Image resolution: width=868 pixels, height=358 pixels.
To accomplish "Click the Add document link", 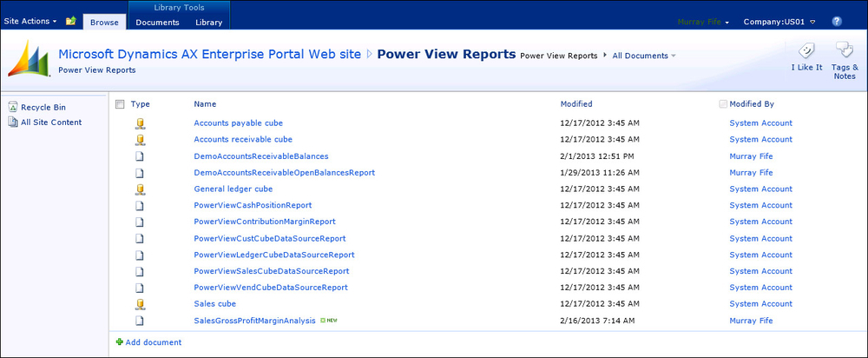I will 154,342.
